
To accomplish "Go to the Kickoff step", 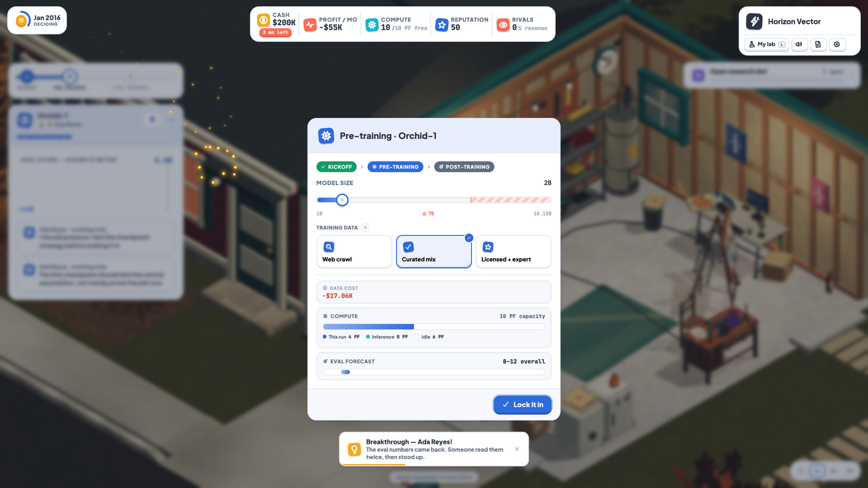I will click(336, 167).
